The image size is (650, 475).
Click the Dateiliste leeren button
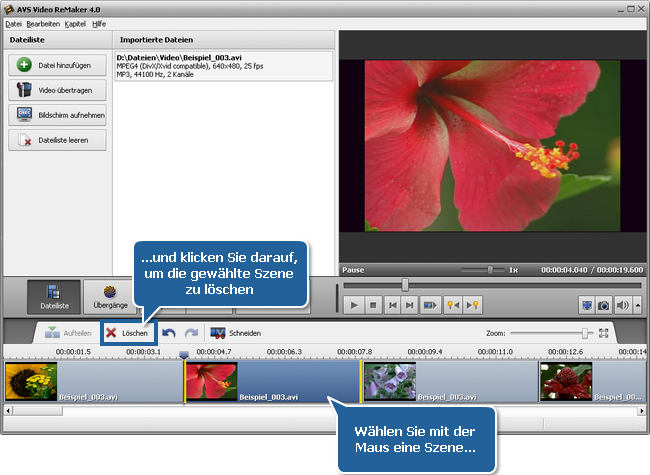click(57, 141)
